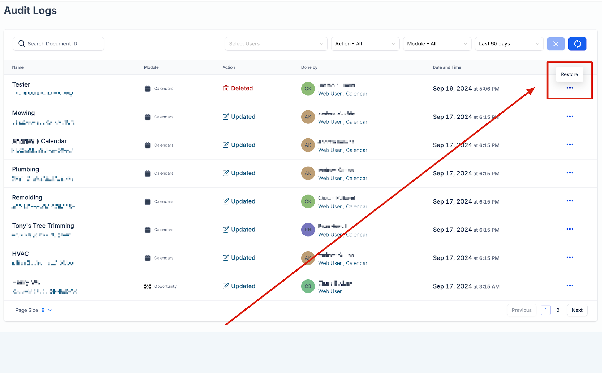Open the link under the Tester name
Viewport: 602px width, 373px height.
43,93
